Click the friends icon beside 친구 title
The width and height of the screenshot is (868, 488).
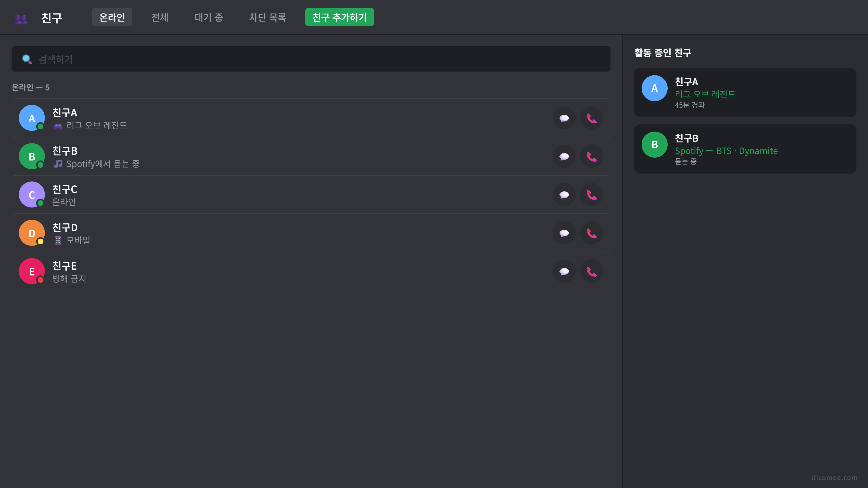20,19
